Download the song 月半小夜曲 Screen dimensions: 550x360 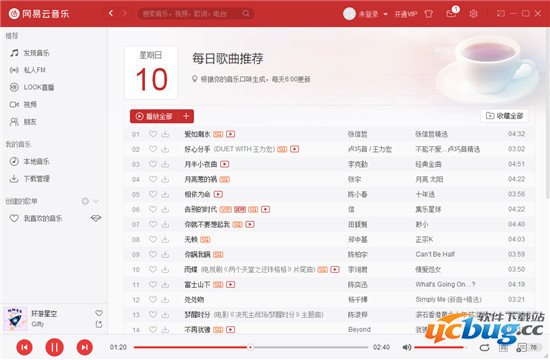coord(165,164)
